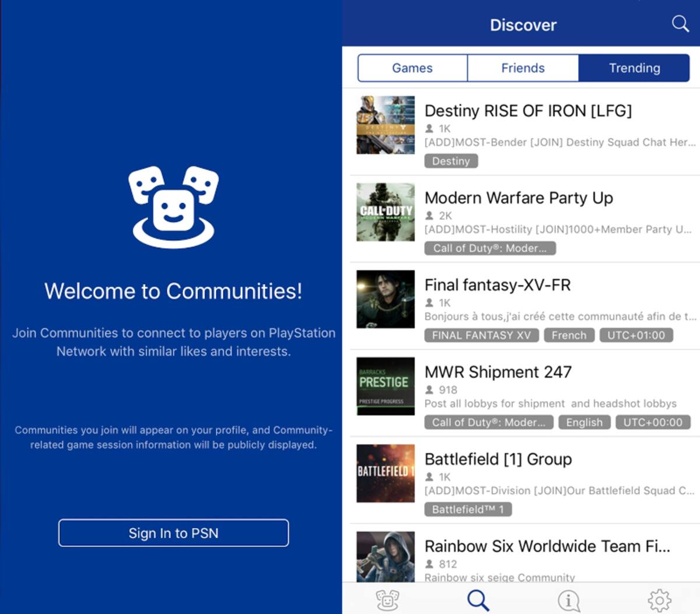Image resolution: width=700 pixels, height=614 pixels.
Task: Click the member icon under Modern Warfare Party Up
Action: (x=429, y=215)
